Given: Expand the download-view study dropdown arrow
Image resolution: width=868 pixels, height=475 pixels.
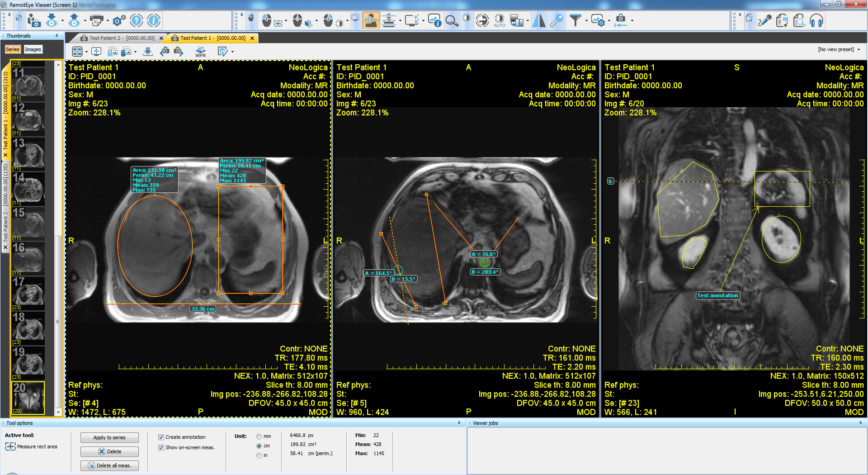Looking at the screenshot, I should tap(62, 21).
